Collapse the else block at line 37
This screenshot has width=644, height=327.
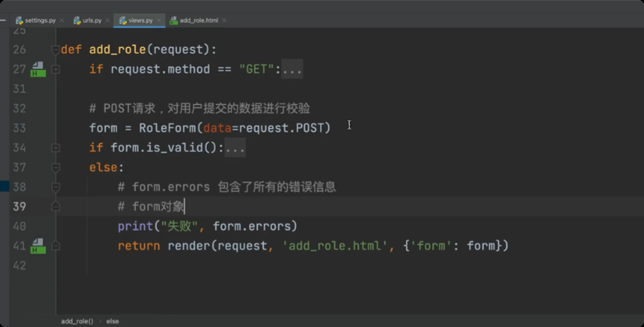click(x=55, y=167)
